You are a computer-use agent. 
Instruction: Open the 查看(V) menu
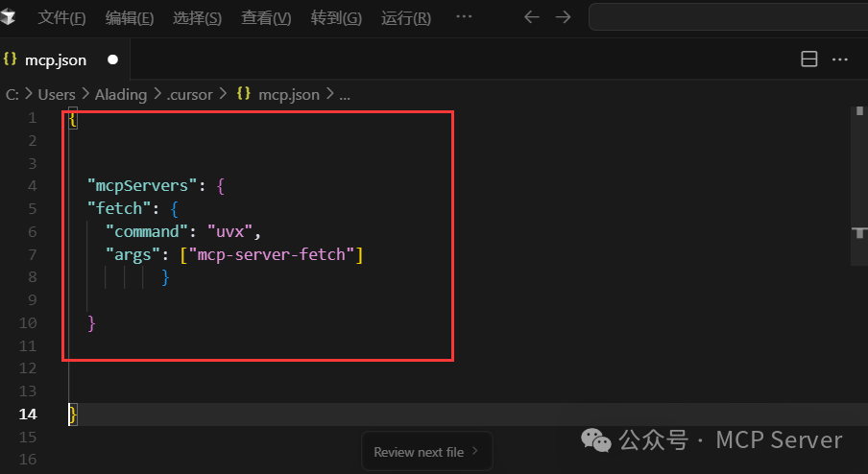click(266, 18)
